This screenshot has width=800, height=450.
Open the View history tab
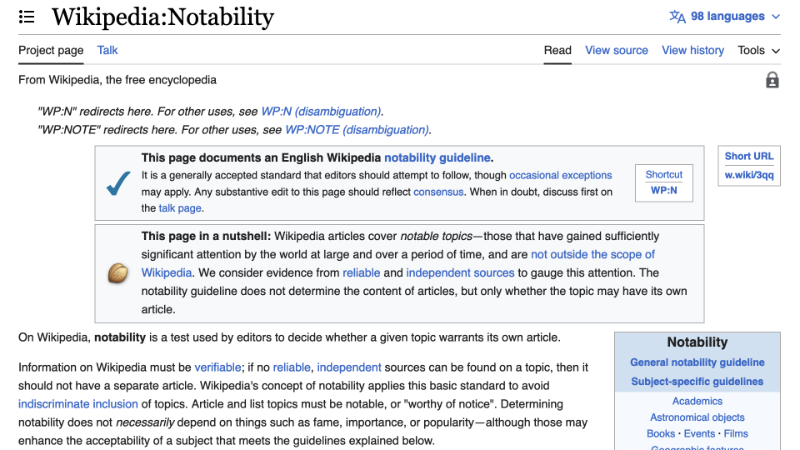(693, 50)
